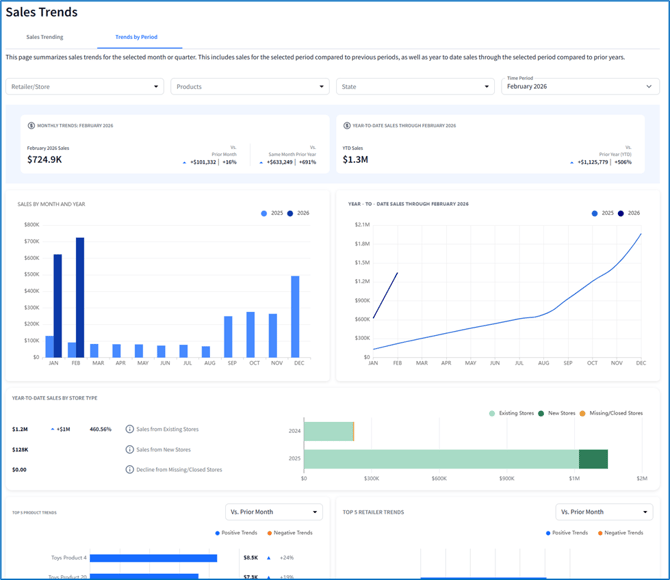Screen dimensions: 670x580
Task: Open Top 5 Retailer Trends comparison dropdown
Action: (x=604, y=512)
